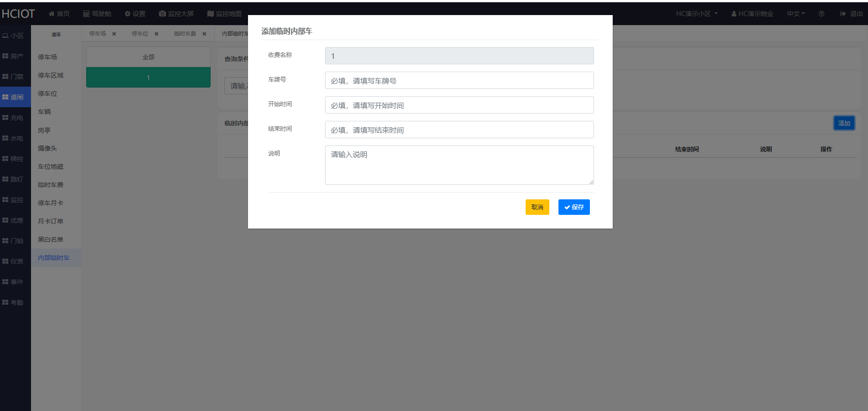Click the help question mark icon
The height and width of the screenshot is (411, 868).
point(821,14)
